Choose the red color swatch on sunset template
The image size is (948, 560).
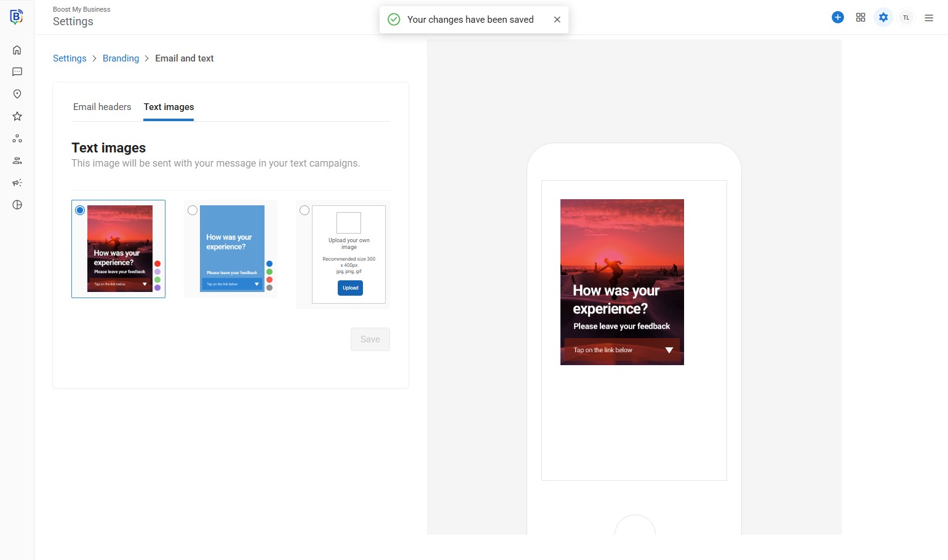[157, 264]
